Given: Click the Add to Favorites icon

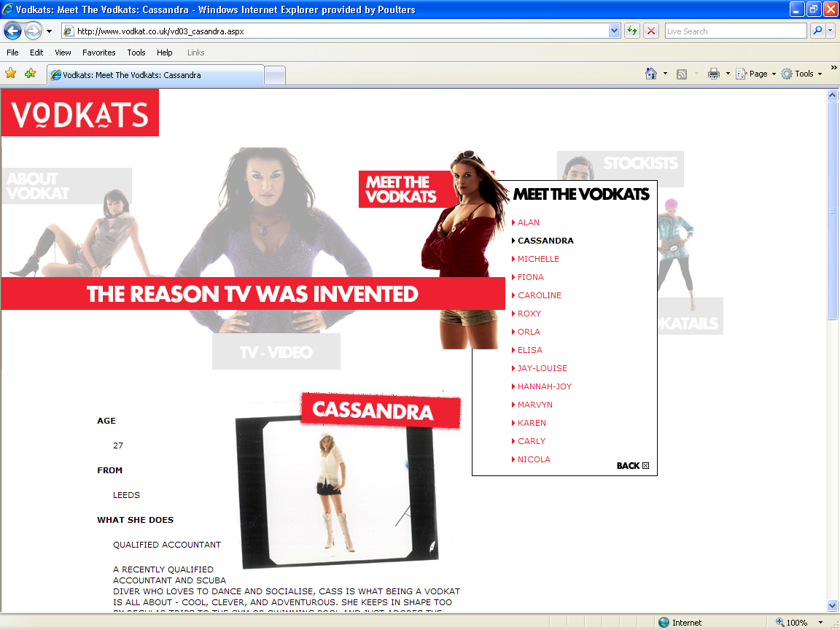Looking at the screenshot, I should click(x=30, y=74).
